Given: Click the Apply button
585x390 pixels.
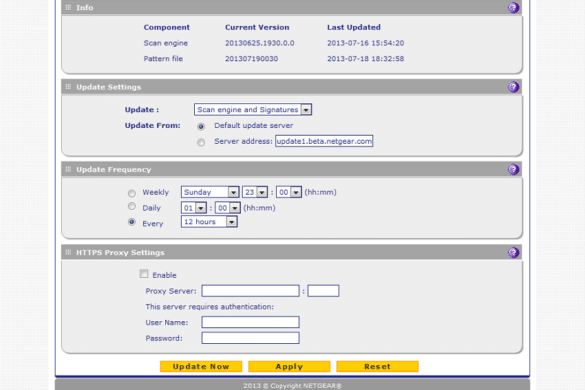Looking at the screenshot, I should [289, 366].
